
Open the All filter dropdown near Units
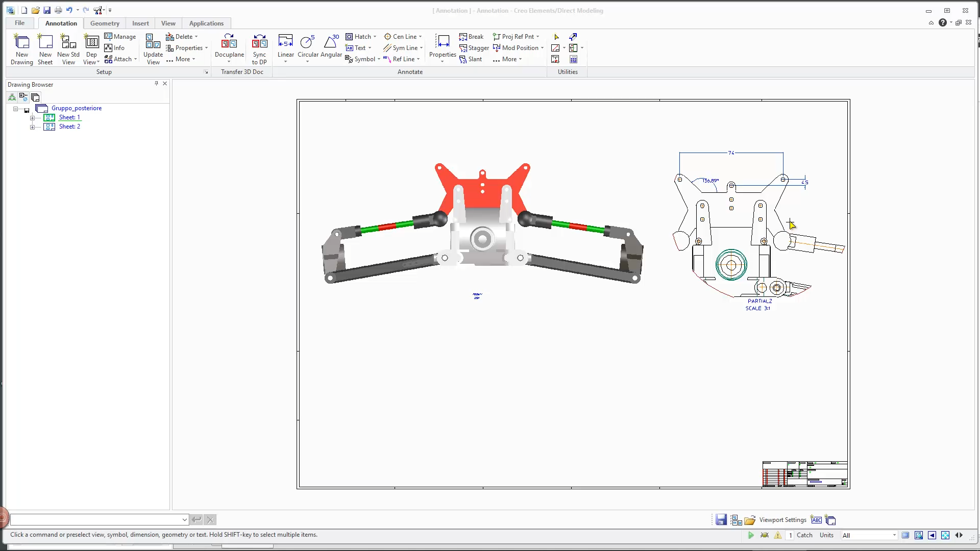(894, 535)
